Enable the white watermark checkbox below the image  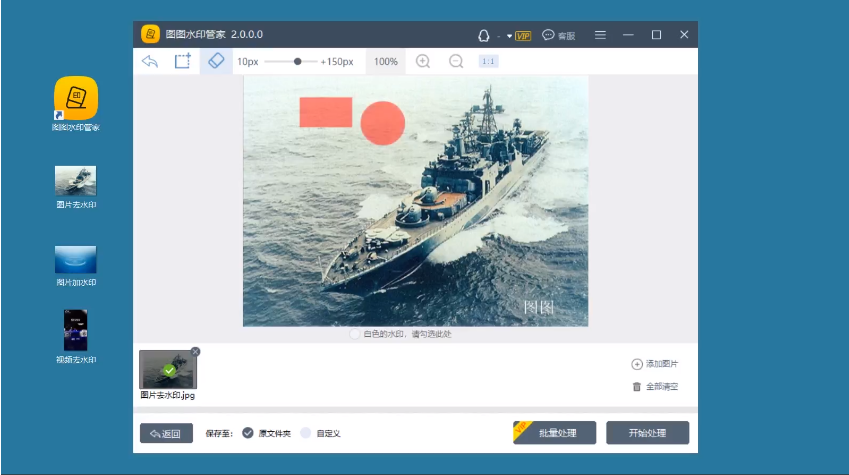(355, 334)
